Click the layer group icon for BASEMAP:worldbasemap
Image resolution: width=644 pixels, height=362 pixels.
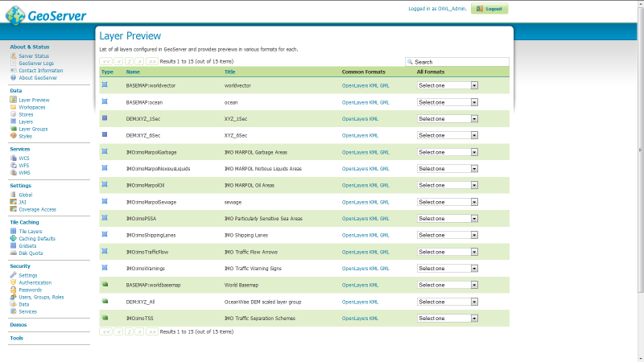pos(105,284)
